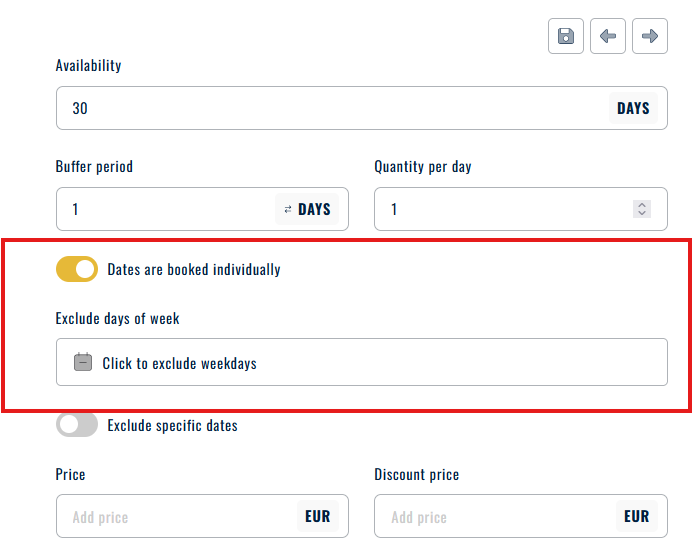Enable the Exclude specific dates switch
693x550 pixels.
[x=77, y=425]
